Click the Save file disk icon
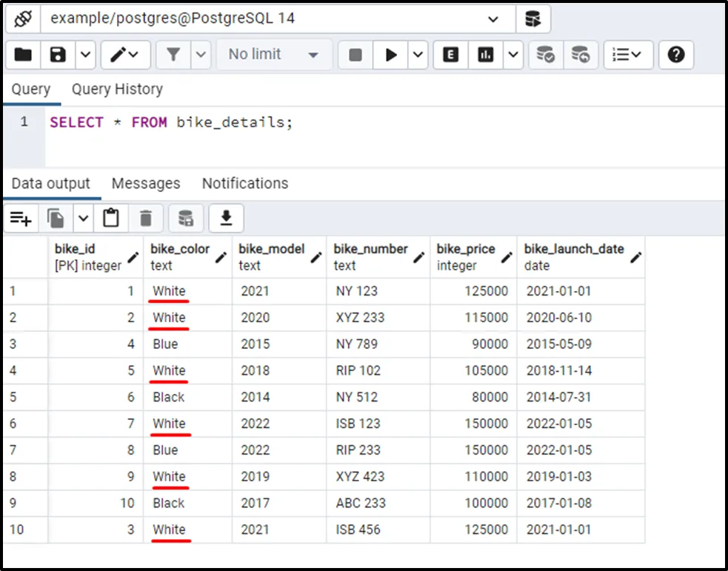The height and width of the screenshot is (571, 728). tap(58, 55)
